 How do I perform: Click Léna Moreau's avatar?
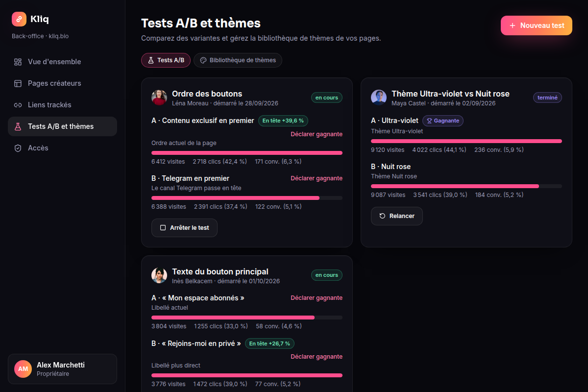point(159,98)
